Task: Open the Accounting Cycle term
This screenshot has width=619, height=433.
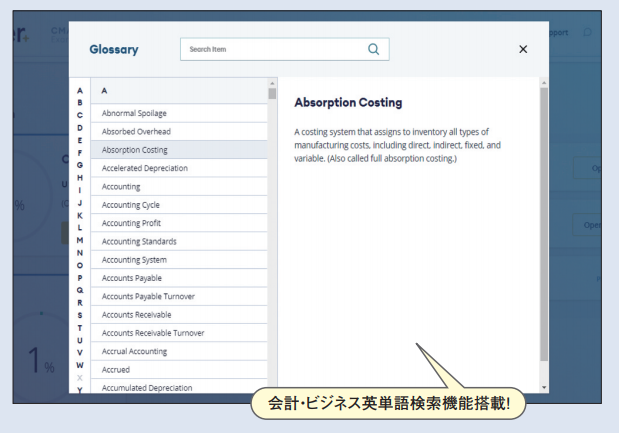Action: pos(130,205)
